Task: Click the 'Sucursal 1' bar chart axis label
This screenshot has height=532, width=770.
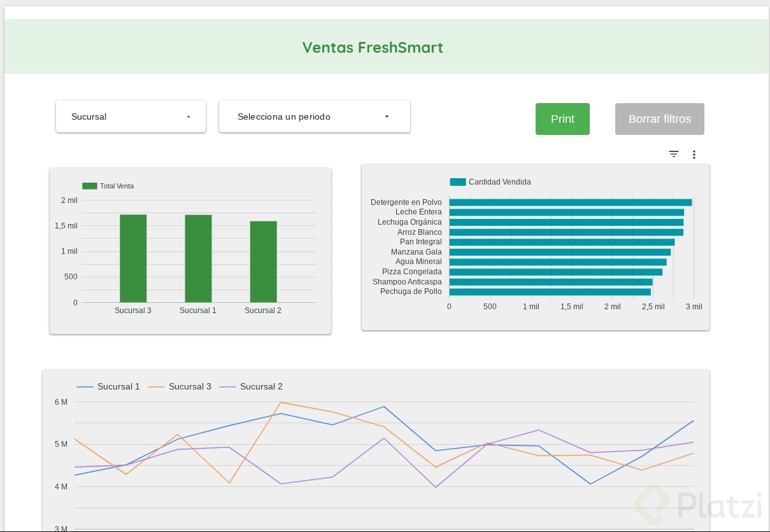Action: click(x=198, y=311)
